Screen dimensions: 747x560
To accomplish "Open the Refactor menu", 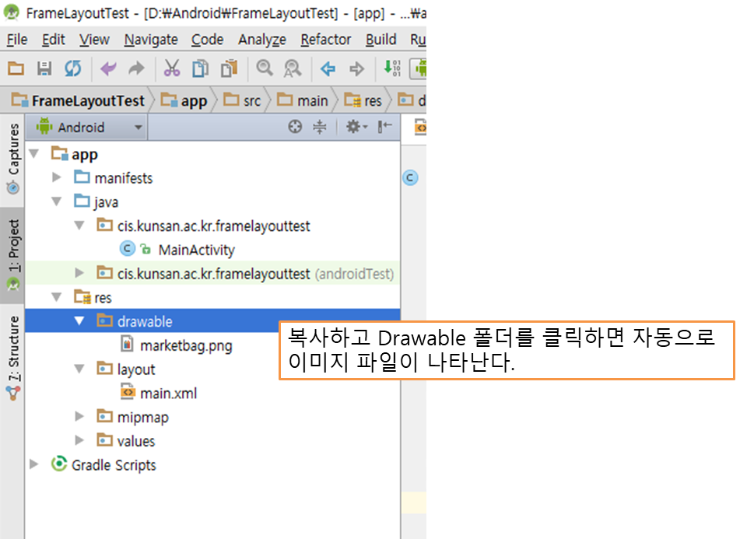I will (325, 40).
